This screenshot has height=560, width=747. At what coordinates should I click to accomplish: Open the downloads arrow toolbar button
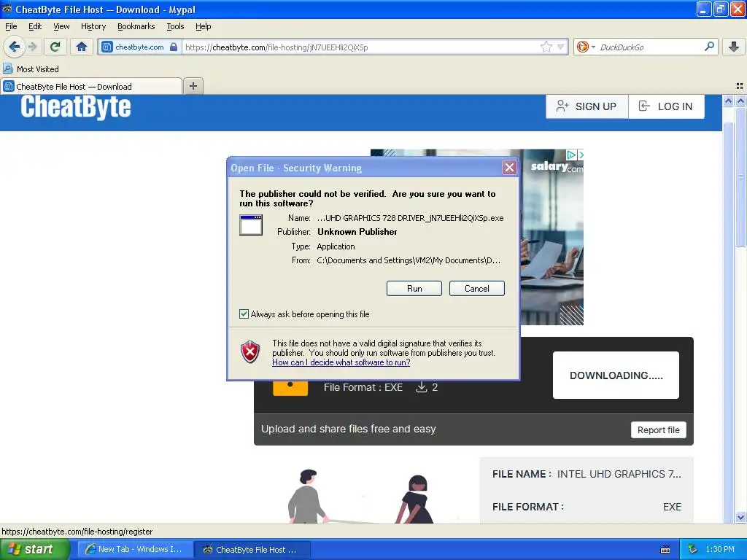(734, 47)
